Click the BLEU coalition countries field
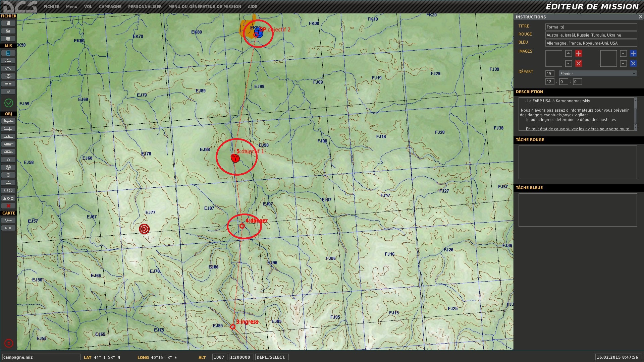Image resolution: width=644 pixels, height=362 pixels. pyautogui.click(x=591, y=43)
